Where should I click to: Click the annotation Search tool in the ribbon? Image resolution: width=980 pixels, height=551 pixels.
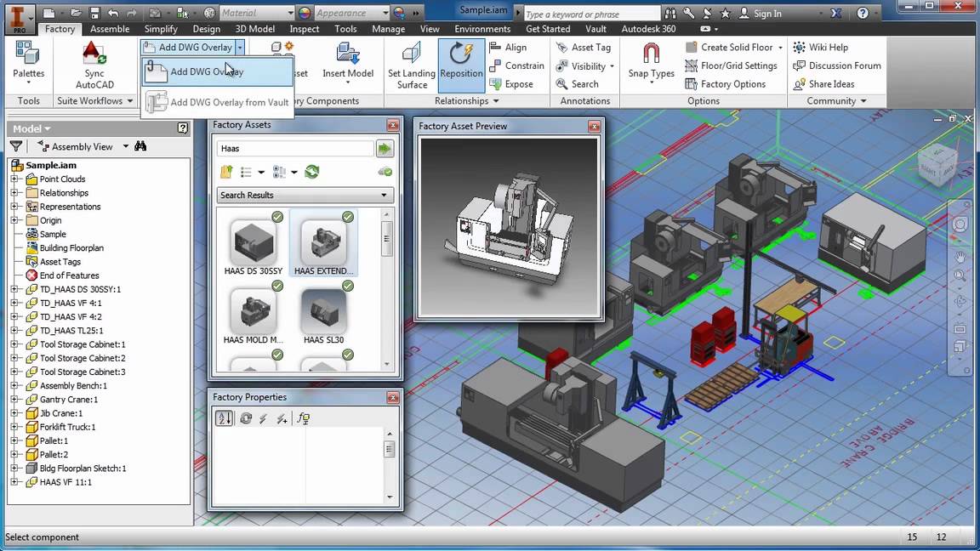point(577,83)
